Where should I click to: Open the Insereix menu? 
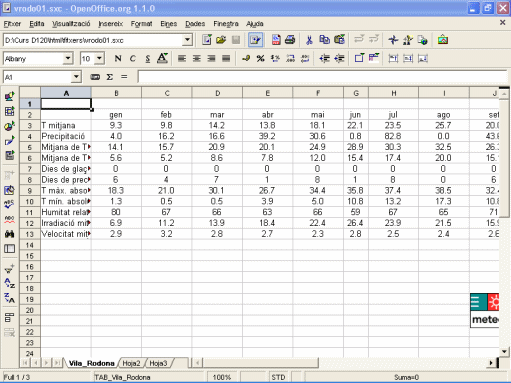pos(111,24)
